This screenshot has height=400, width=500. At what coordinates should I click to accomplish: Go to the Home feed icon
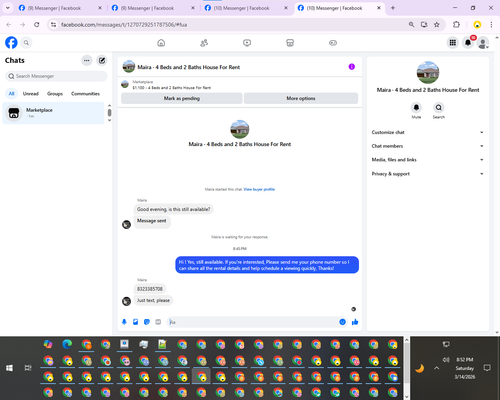[161, 43]
